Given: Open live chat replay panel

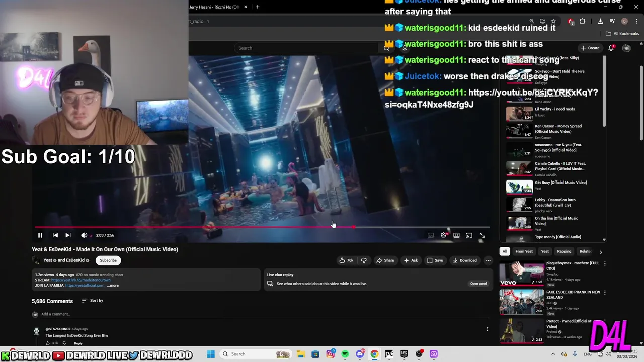Looking at the screenshot, I should pyautogui.click(x=478, y=284).
